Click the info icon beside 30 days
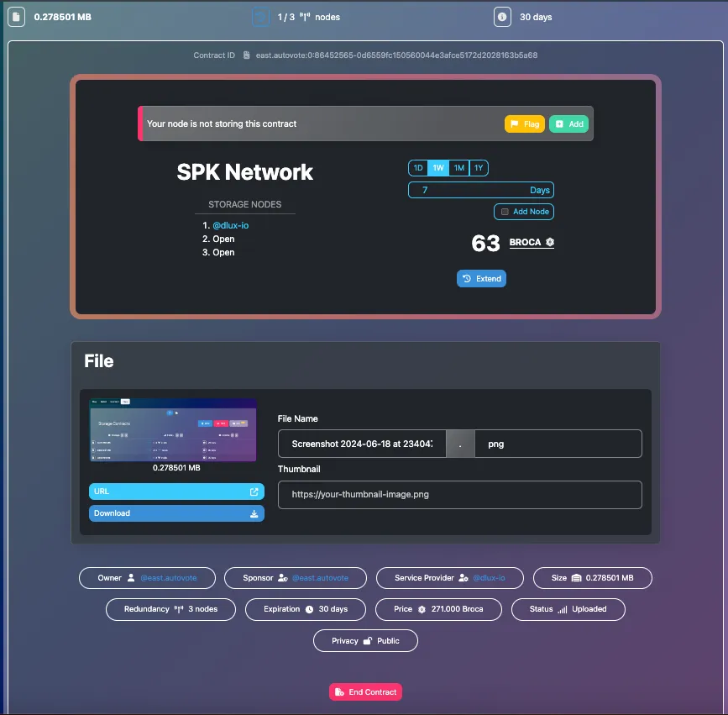This screenshot has width=728, height=715. (502, 17)
